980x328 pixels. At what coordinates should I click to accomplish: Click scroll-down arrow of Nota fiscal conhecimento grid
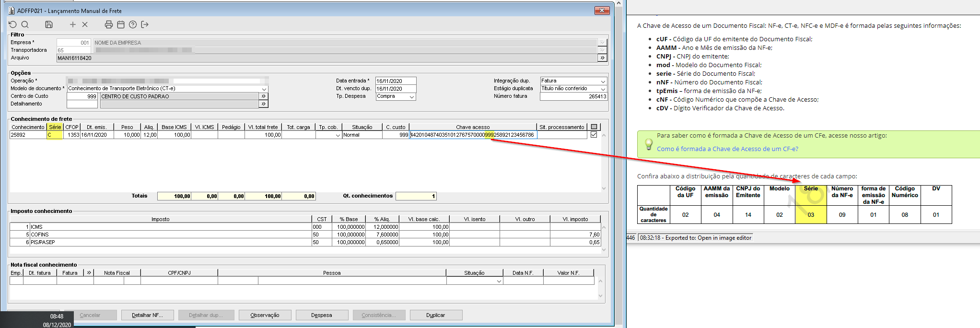(x=600, y=296)
